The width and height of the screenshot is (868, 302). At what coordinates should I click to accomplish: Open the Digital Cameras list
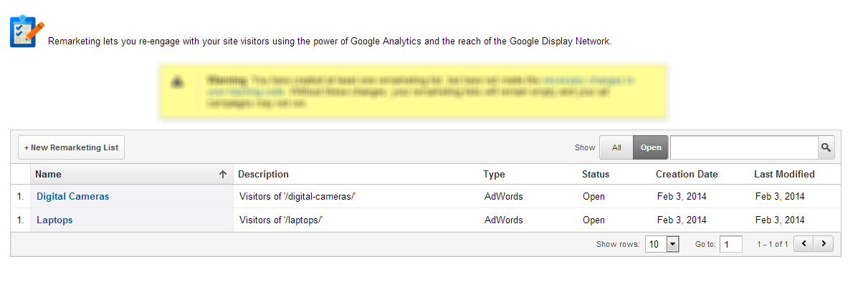pos(73,196)
